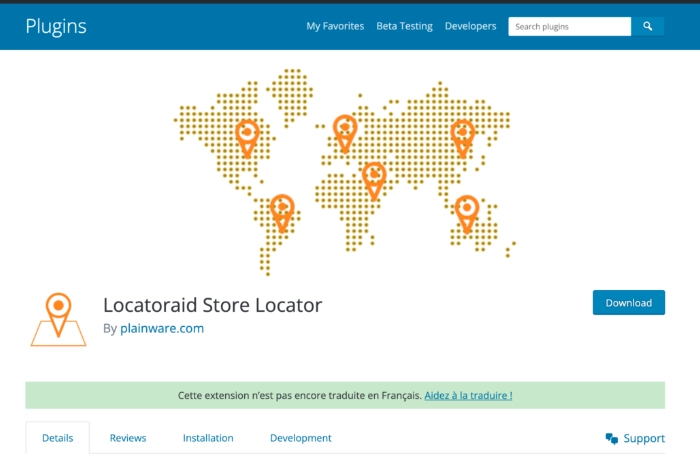The image size is (700, 467).
Task: Click the Locatoraid map pin plugin icon
Action: [x=58, y=320]
